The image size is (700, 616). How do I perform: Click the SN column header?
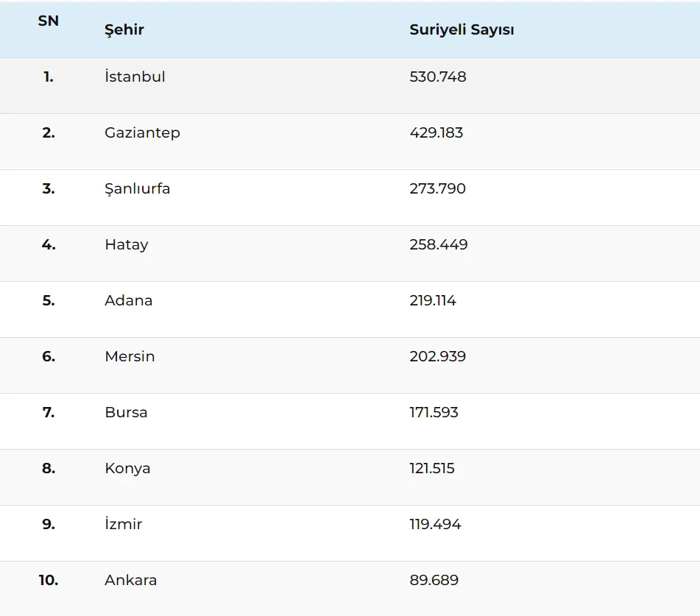click(x=49, y=21)
